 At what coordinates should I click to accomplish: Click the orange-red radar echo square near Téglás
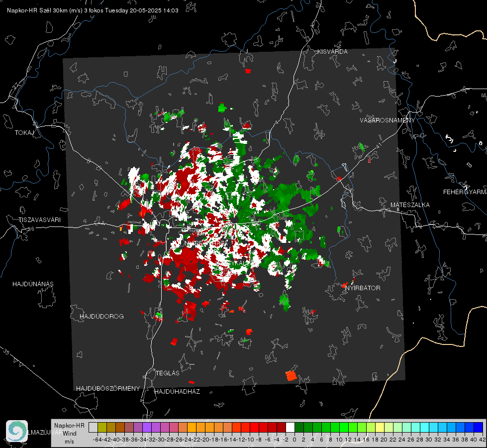pyautogui.click(x=291, y=376)
